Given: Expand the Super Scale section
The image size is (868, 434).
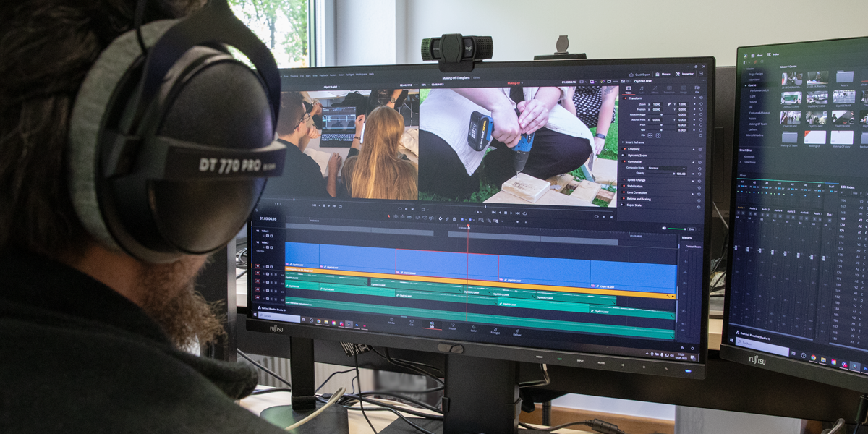Looking at the screenshot, I should click(x=637, y=205).
